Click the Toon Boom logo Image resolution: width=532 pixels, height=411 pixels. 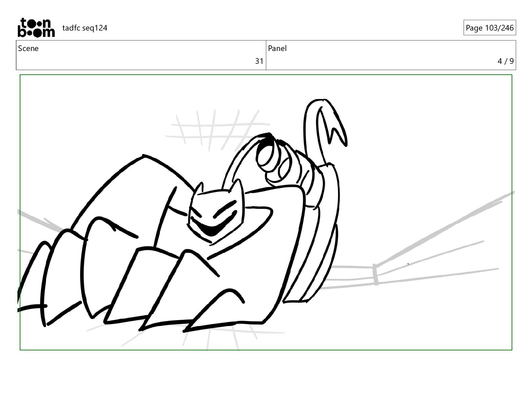point(36,28)
